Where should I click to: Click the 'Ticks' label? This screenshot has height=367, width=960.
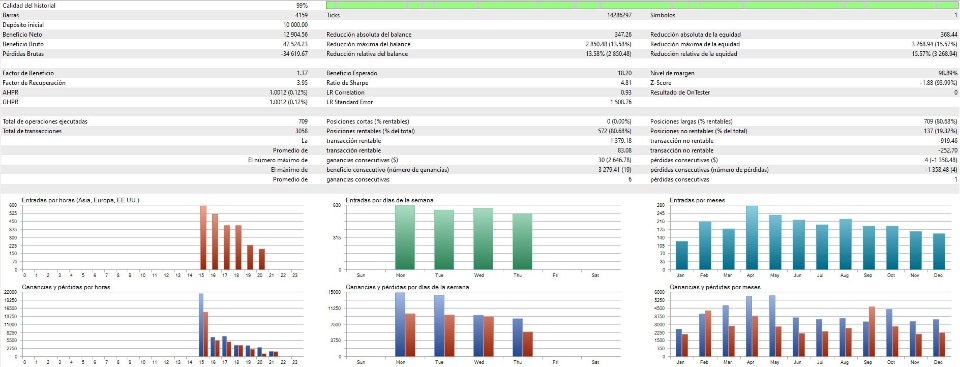pyautogui.click(x=334, y=15)
